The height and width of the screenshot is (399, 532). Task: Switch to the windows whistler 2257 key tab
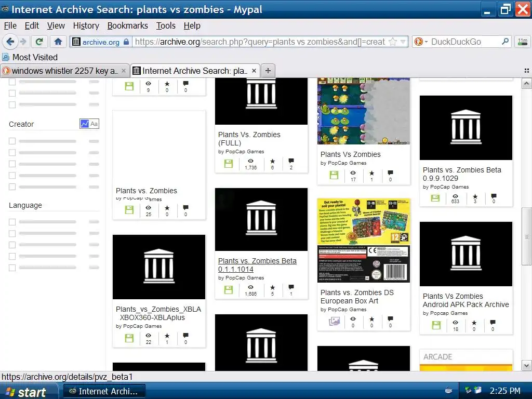[64, 71]
